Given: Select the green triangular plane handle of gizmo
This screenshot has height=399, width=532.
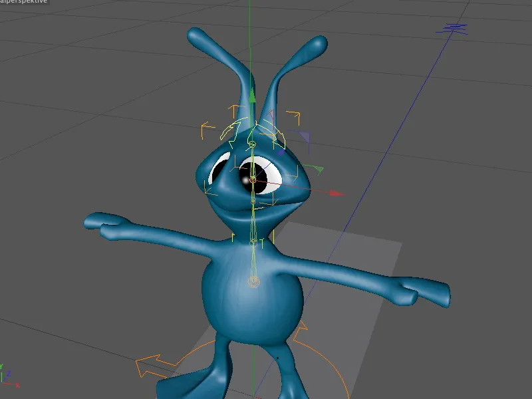Looking at the screenshot, I should (319, 170).
